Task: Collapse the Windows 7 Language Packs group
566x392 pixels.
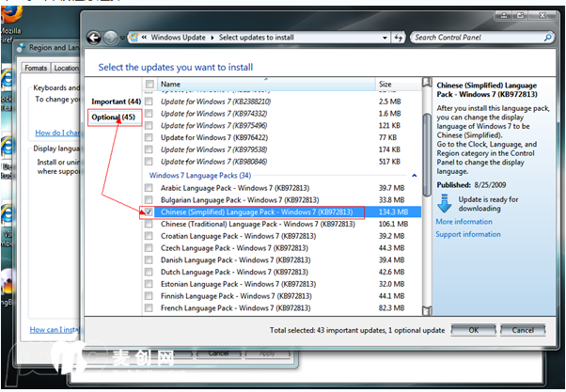Action: [412, 175]
